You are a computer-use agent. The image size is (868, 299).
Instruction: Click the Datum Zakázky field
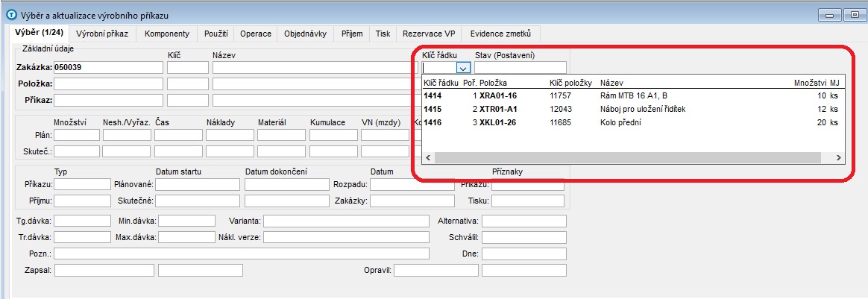click(412, 201)
